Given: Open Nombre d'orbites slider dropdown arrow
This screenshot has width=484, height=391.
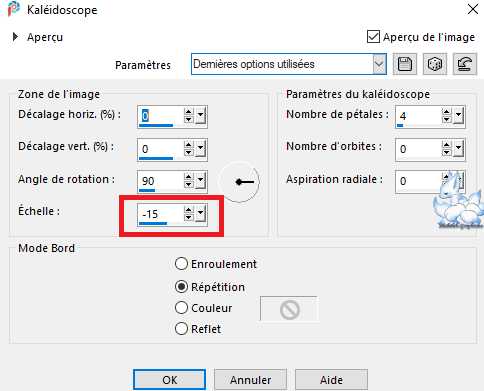Looking at the screenshot, I should coord(458,149).
